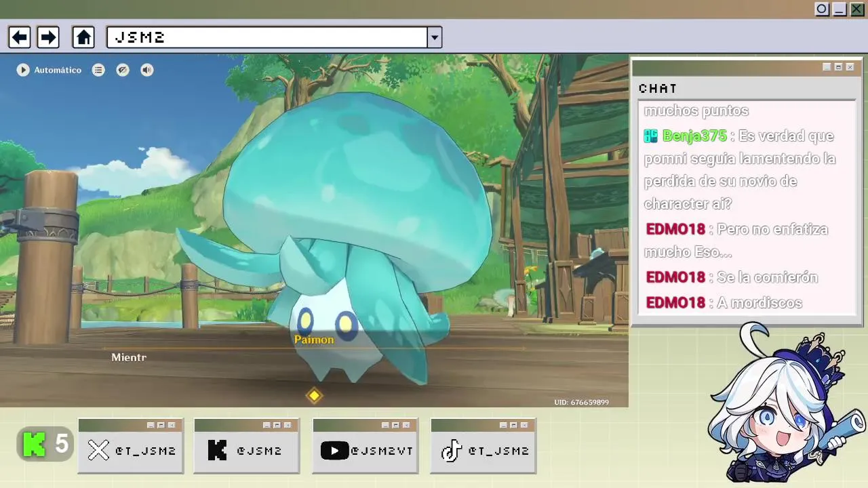Click the Paimon speaker name label

(x=314, y=340)
